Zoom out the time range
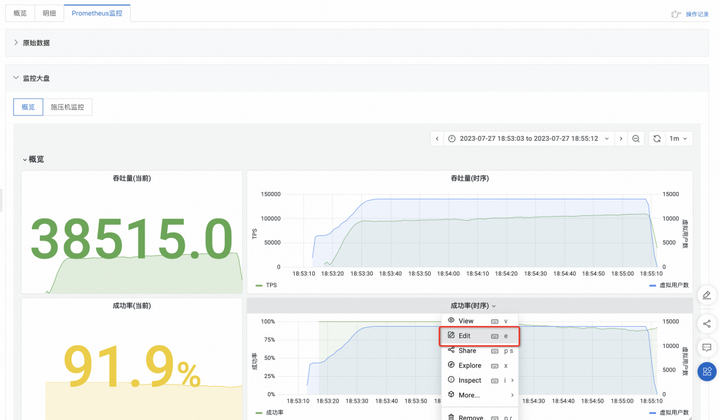The image size is (720, 420). pyautogui.click(x=636, y=139)
